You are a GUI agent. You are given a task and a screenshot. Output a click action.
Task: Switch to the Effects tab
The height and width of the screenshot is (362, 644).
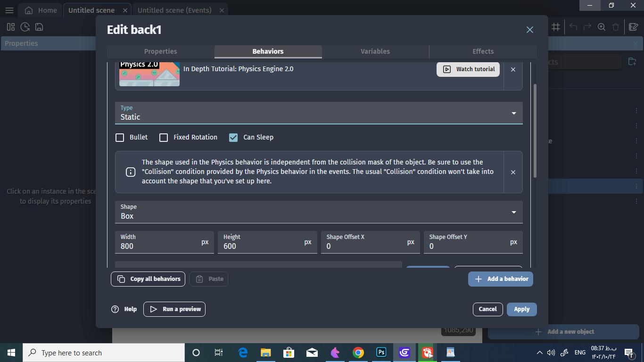point(483,51)
